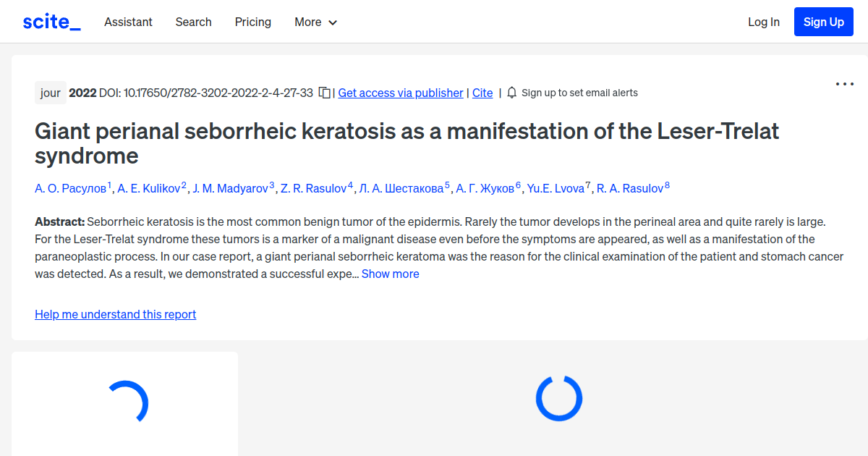Click the Sign Up button
868x456 pixels.
(x=823, y=21)
